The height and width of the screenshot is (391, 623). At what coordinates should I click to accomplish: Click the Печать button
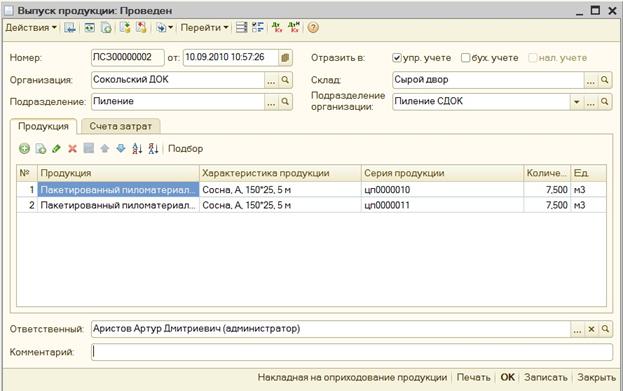click(x=473, y=377)
